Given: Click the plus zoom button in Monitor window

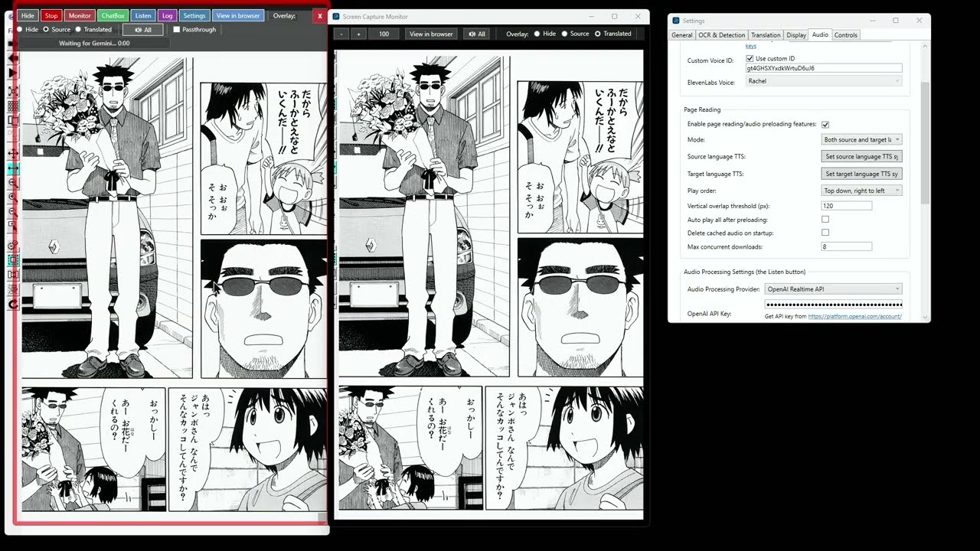Looking at the screenshot, I should click(358, 34).
